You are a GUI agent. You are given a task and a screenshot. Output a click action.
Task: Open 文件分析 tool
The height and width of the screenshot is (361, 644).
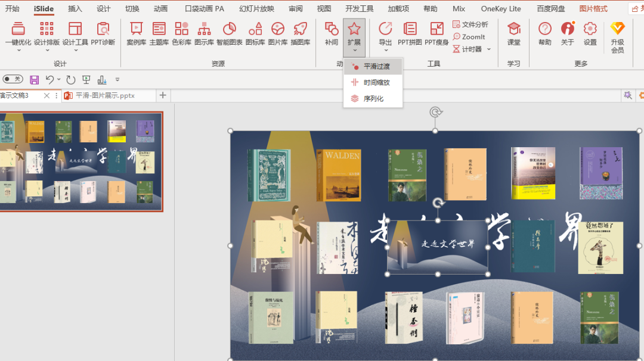click(x=470, y=24)
